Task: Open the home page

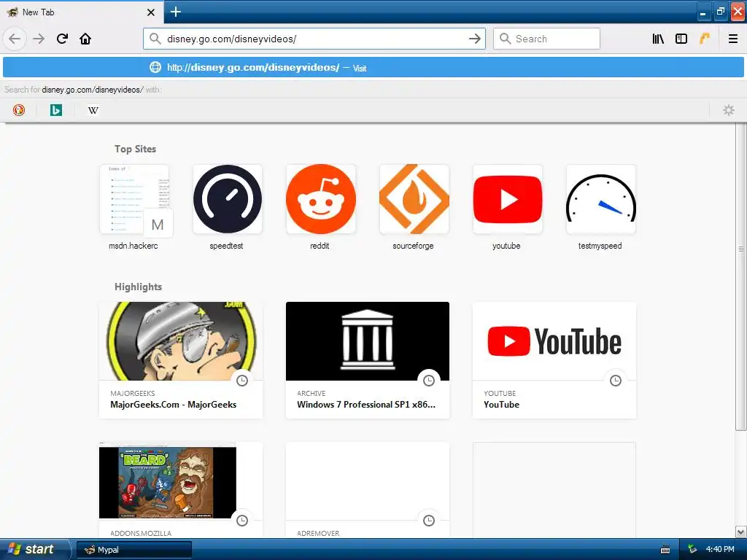Action: [x=85, y=39]
